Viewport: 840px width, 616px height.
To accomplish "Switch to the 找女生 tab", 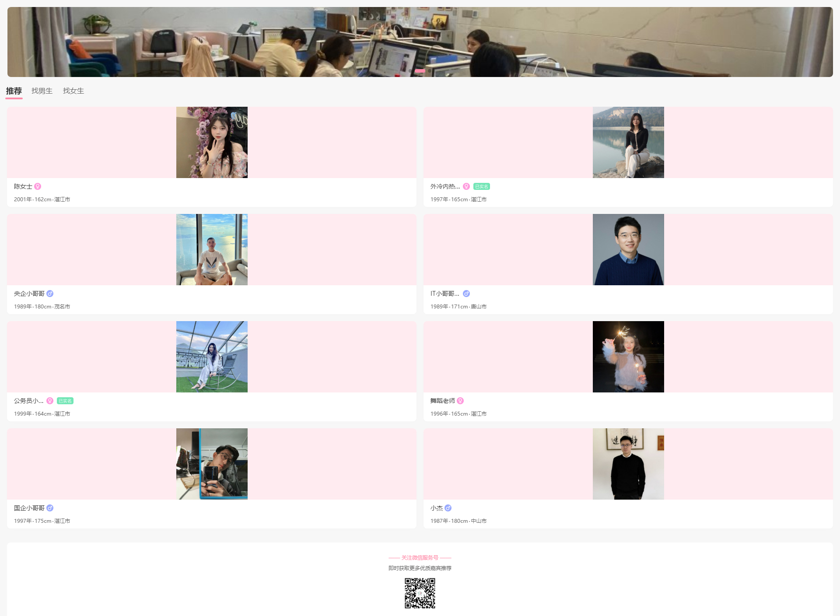I will [73, 91].
